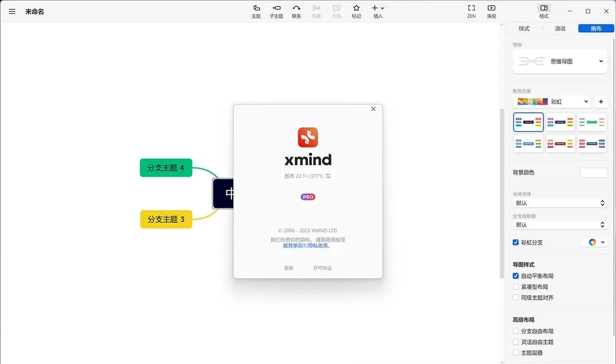This screenshot has width=616, height=364.
Task: Open 服务条款 terms link
Action: [x=293, y=245]
